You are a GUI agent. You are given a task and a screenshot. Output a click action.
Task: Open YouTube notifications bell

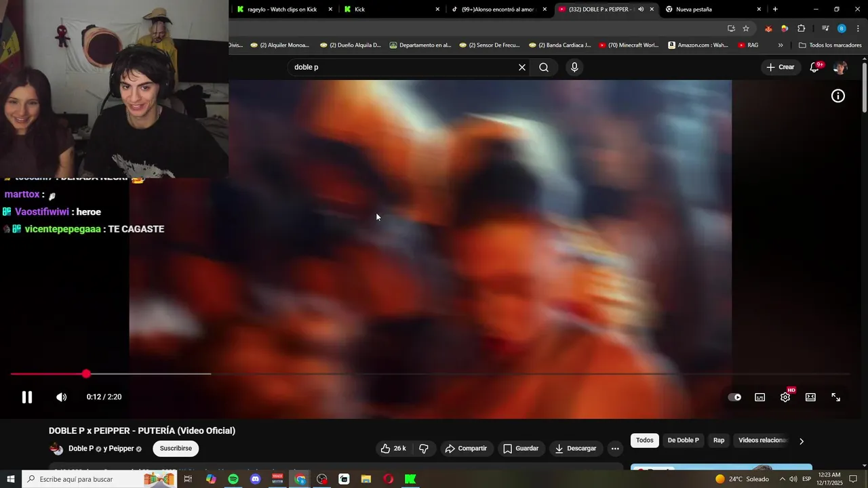point(815,67)
